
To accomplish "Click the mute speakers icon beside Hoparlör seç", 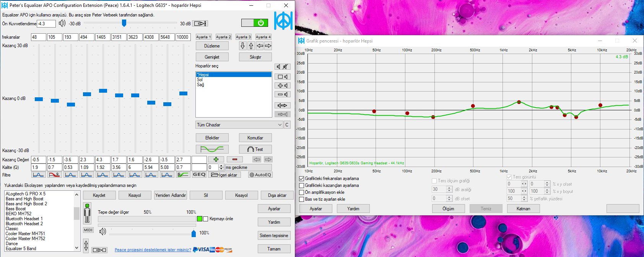I will click(282, 67).
